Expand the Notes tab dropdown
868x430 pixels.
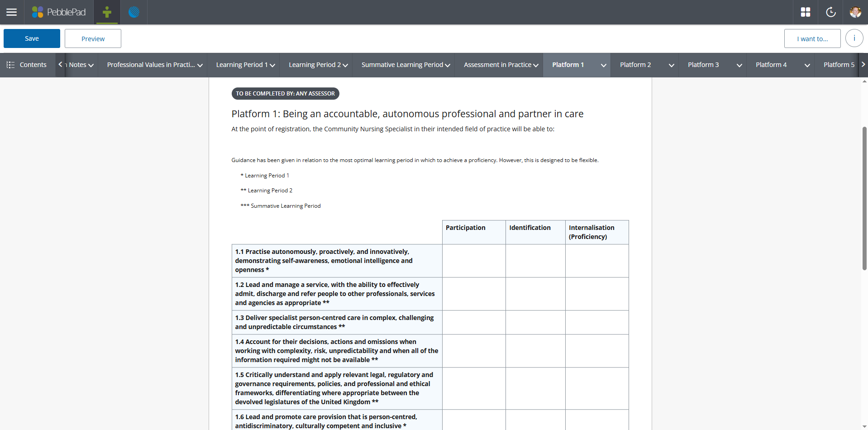91,65
